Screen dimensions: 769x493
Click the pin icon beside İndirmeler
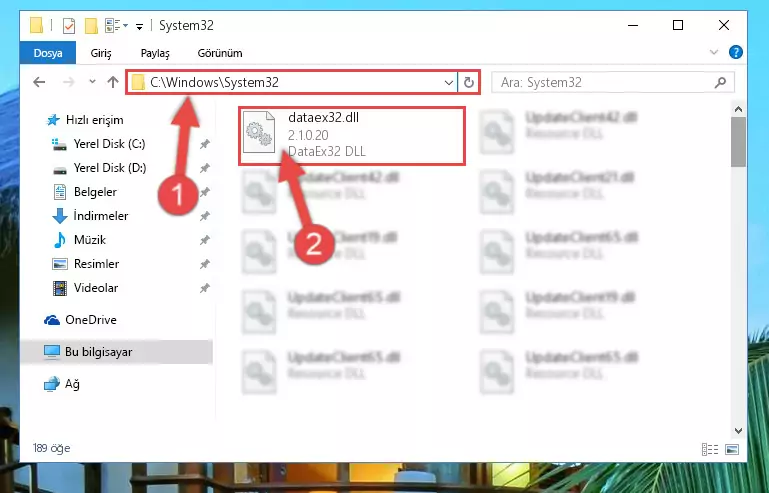click(x=205, y=216)
